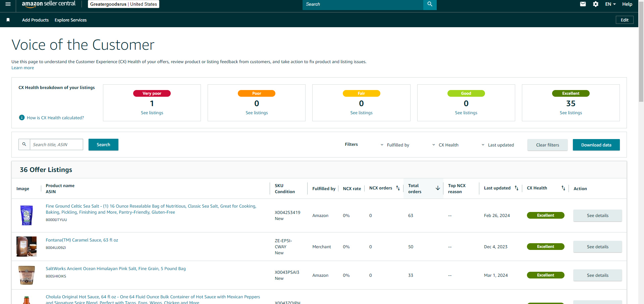
Task: Select ASIN B000EITYUU text
Action: [x=56, y=220]
